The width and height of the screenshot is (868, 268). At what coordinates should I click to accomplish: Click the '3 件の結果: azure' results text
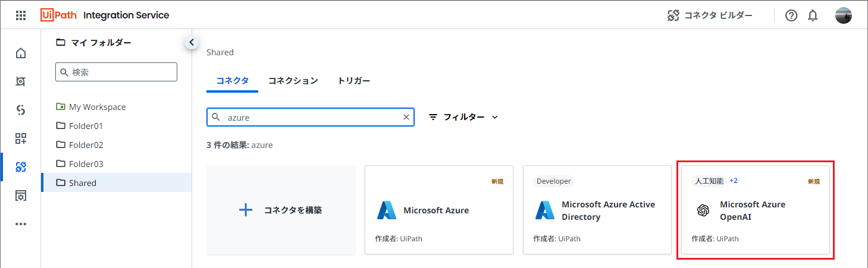(x=240, y=144)
